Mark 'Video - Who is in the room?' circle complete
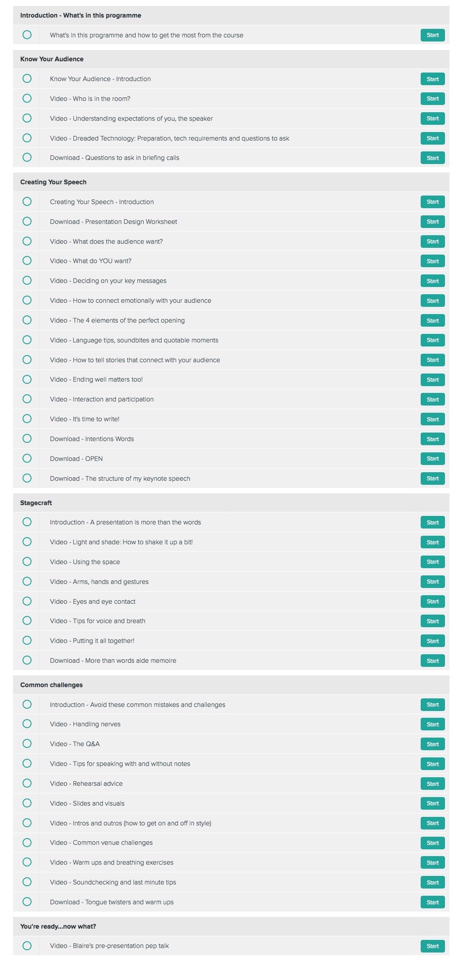This screenshot has height=980, width=463. click(27, 98)
